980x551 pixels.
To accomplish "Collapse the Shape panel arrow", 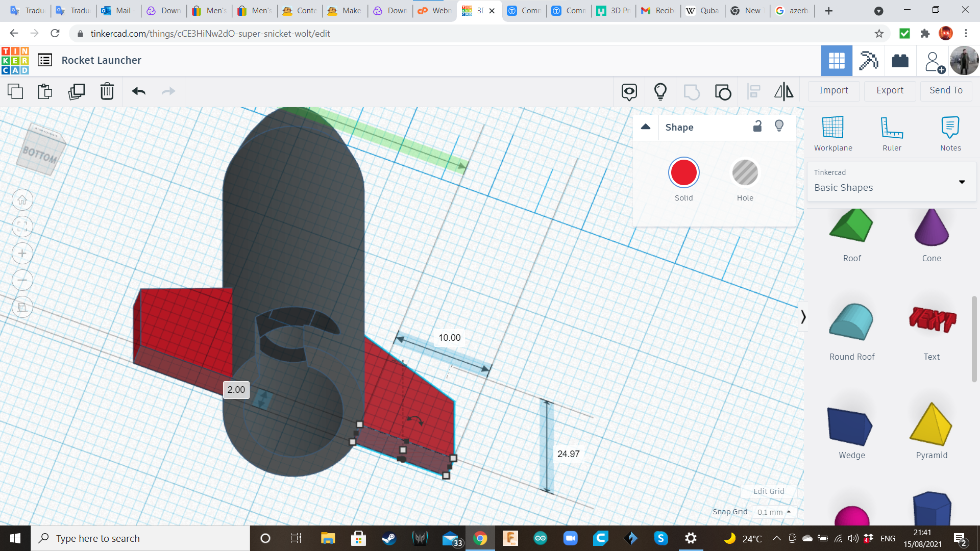I will point(646,127).
